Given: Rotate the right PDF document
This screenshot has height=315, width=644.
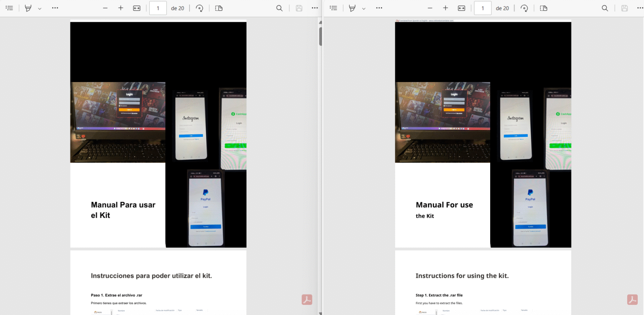Looking at the screenshot, I should 524,8.
